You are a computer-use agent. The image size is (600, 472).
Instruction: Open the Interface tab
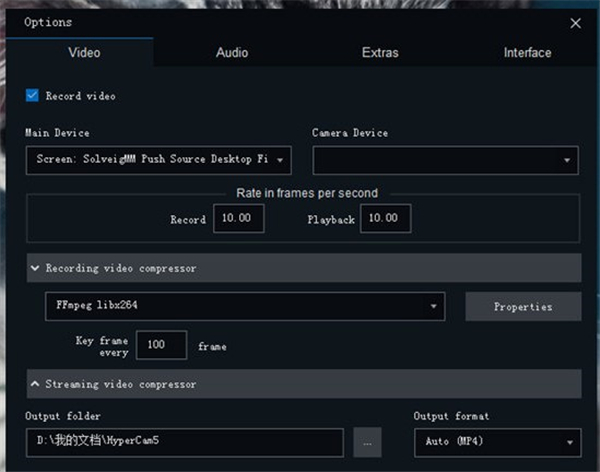pyautogui.click(x=527, y=52)
